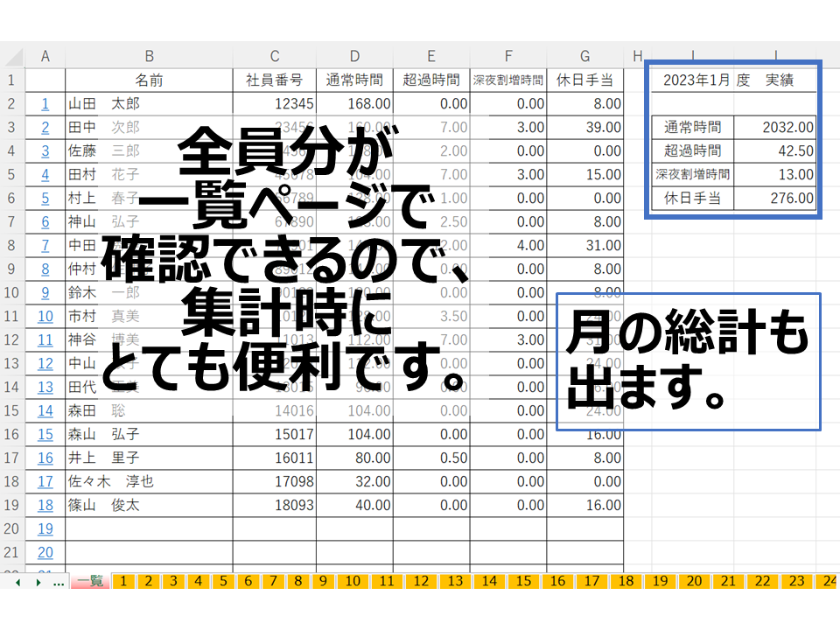
Task: Click the 0.50 overtime cell
Action: [x=431, y=458]
